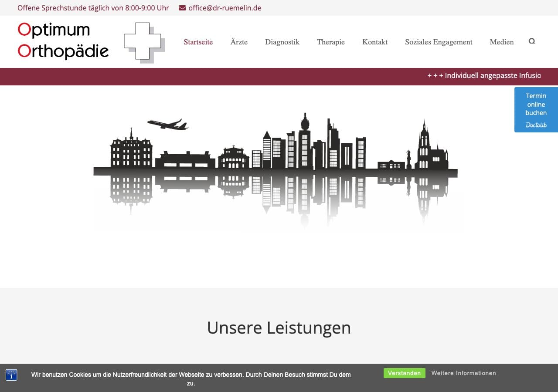Open the Medien section
This screenshot has width=558, height=392.
[x=501, y=42]
